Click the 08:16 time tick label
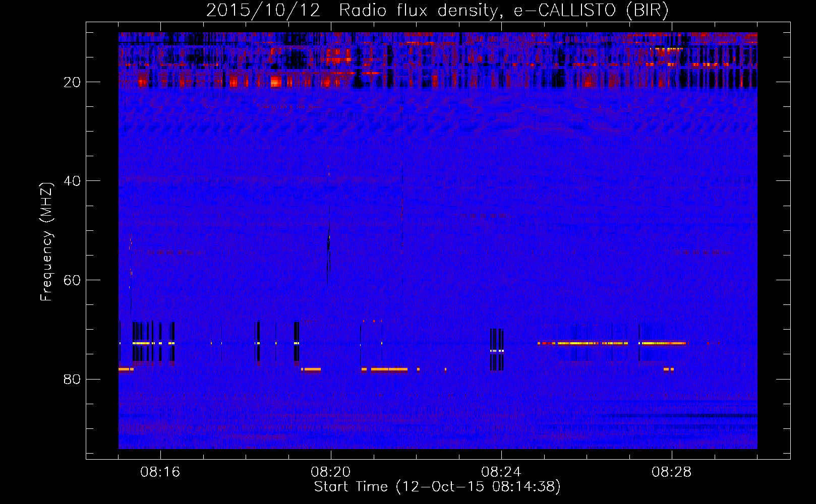Screen dimensions: 816x504 pos(160,472)
